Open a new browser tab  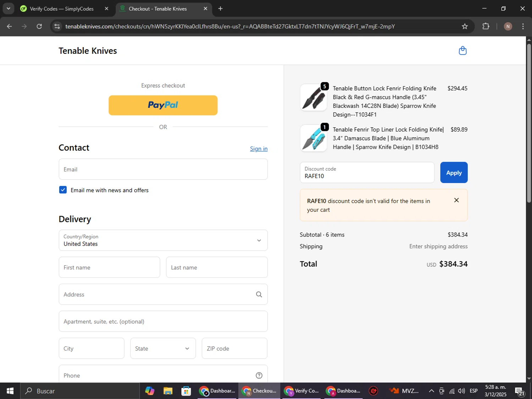pos(220,9)
